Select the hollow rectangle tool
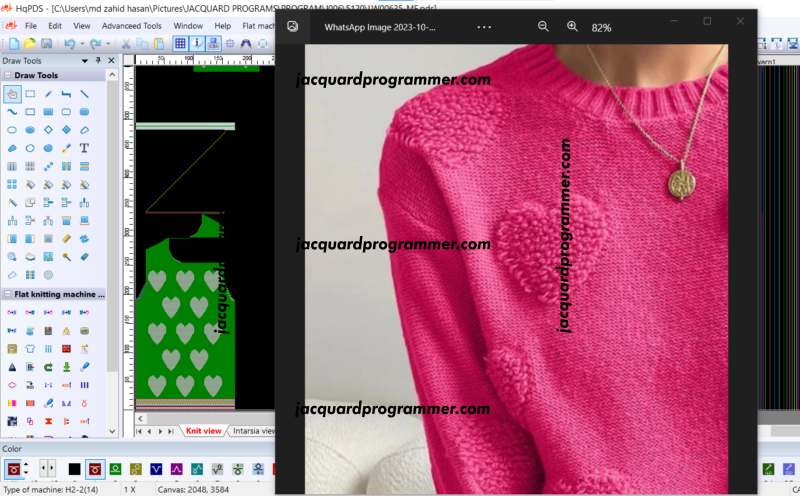This screenshot has width=800, height=496. click(x=30, y=112)
